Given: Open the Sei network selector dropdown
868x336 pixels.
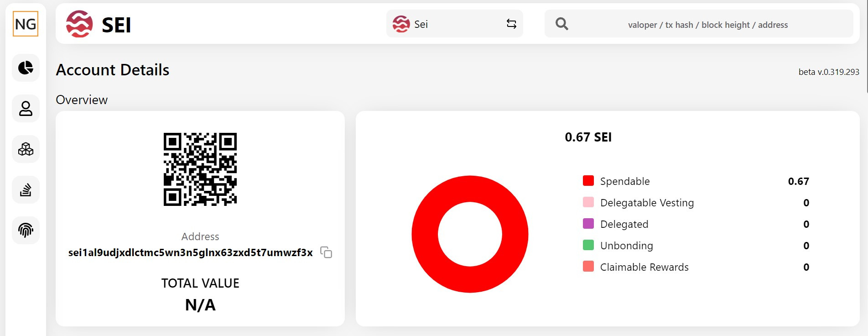Looking at the screenshot, I should [455, 24].
